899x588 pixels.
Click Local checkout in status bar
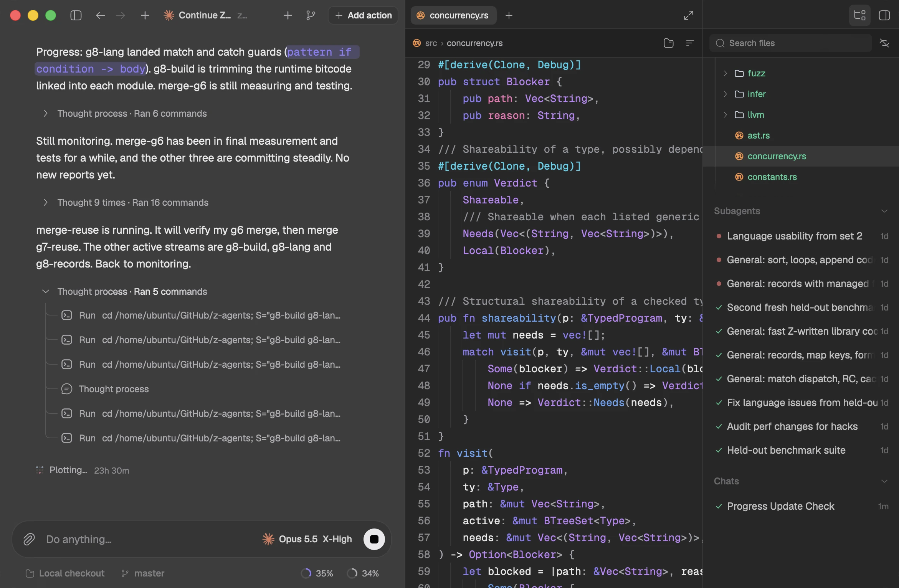coord(65,573)
